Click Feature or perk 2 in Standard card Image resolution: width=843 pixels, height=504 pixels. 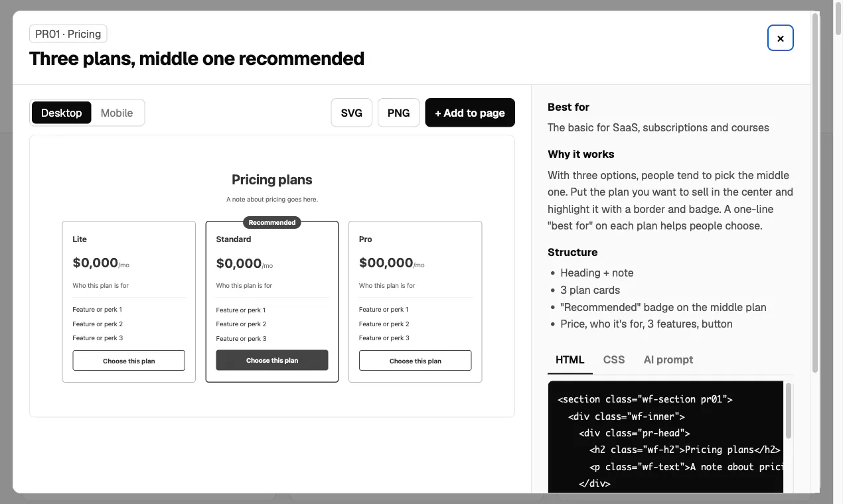[241, 324]
